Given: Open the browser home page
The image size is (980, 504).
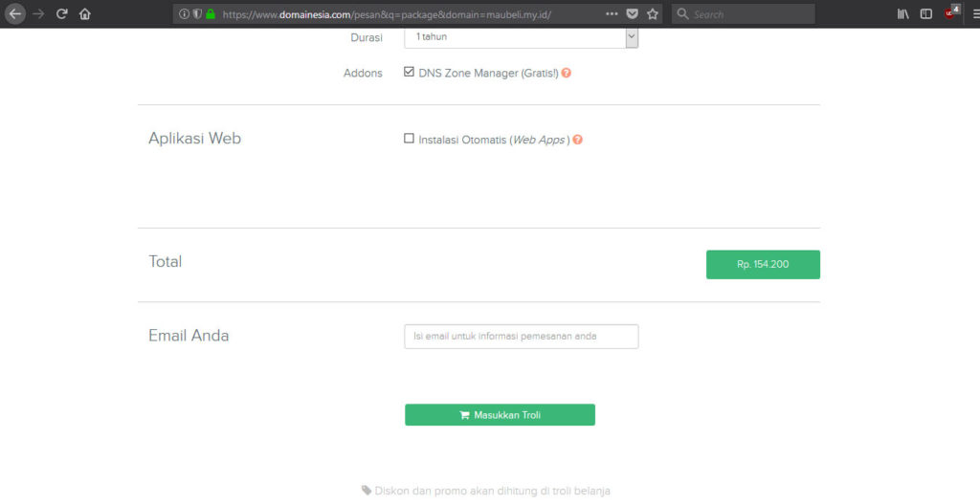Looking at the screenshot, I should 85,13.
